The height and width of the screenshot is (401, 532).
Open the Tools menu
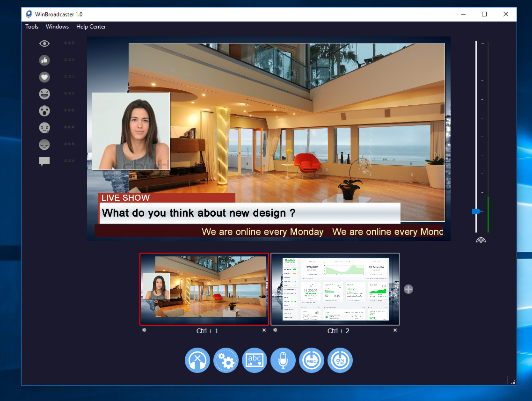pos(32,27)
